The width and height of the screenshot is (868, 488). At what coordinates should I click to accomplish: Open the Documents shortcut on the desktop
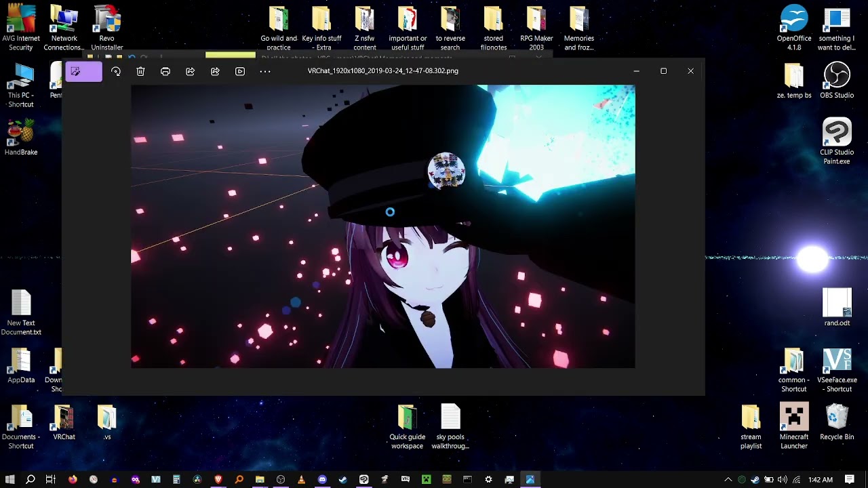click(21, 427)
